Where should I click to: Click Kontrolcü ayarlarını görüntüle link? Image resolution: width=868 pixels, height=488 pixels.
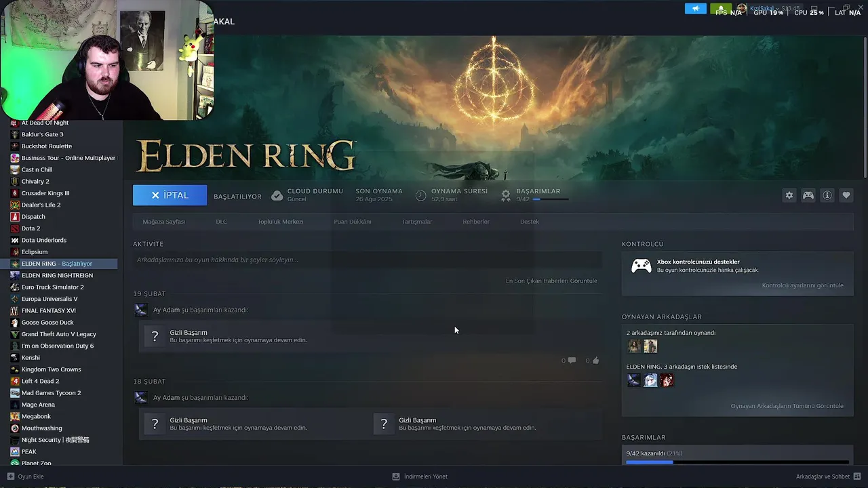click(x=802, y=285)
